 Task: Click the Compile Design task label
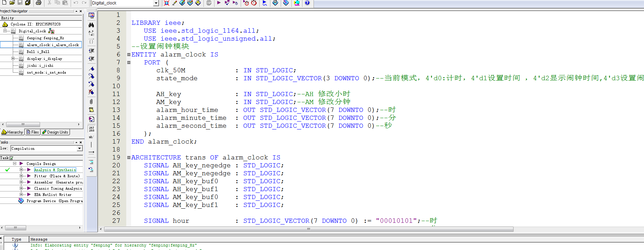tap(41, 164)
